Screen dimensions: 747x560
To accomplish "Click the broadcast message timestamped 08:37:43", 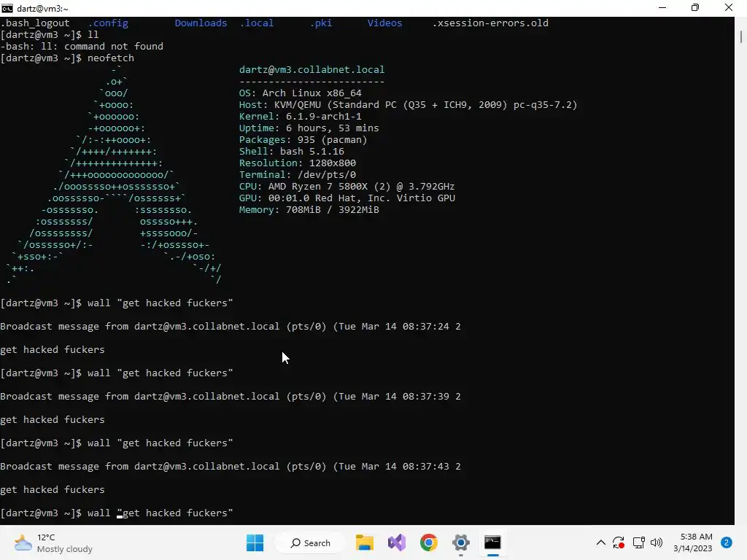I will 231,466.
